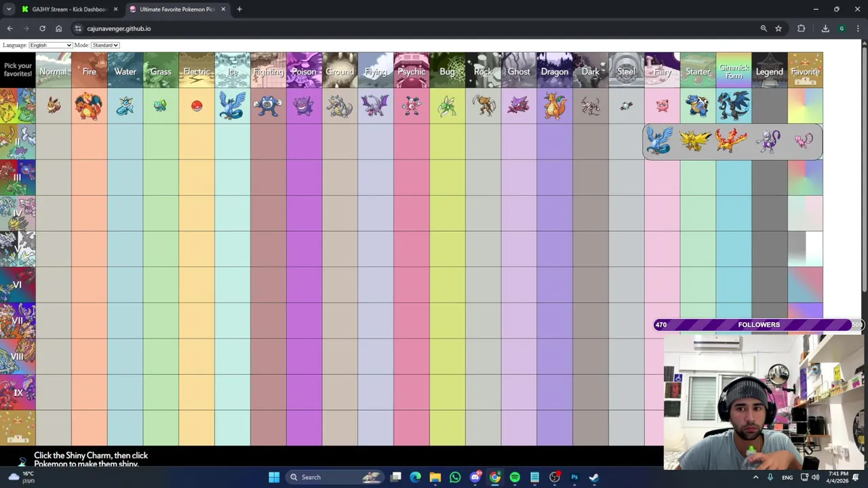This screenshot has width=868, height=488.
Task: Click Voltorb in the Electric column
Action: tap(197, 106)
